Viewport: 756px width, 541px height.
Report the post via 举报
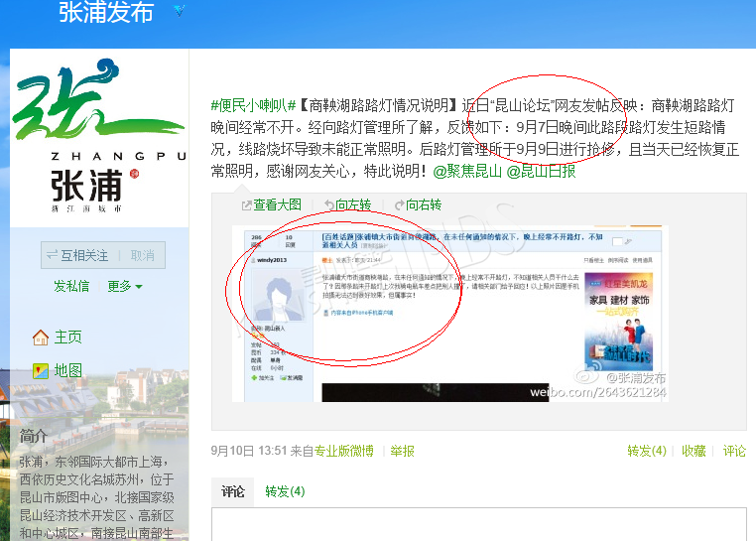tap(402, 451)
